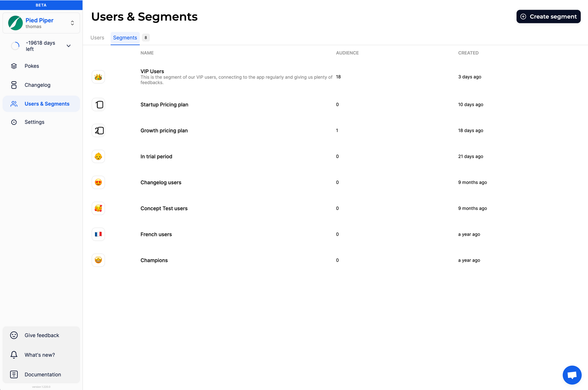
Task: Click the crown icon for VIP Users
Action: pos(98,77)
